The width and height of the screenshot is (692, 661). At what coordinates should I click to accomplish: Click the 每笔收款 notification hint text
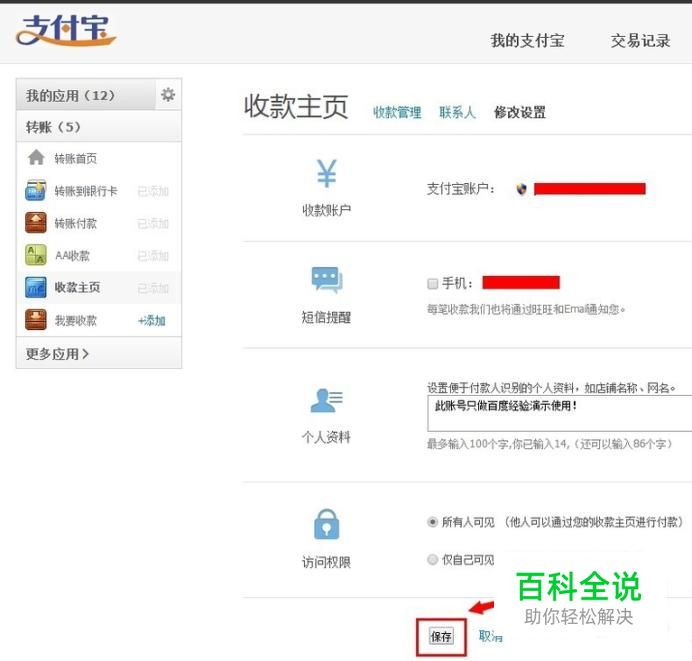(526, 309)
